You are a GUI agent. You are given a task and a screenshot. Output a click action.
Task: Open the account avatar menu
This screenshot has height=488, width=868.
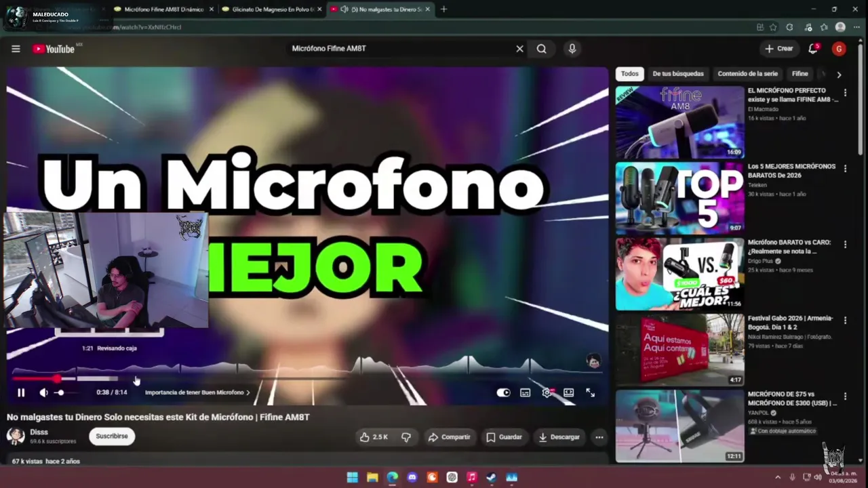839,49
